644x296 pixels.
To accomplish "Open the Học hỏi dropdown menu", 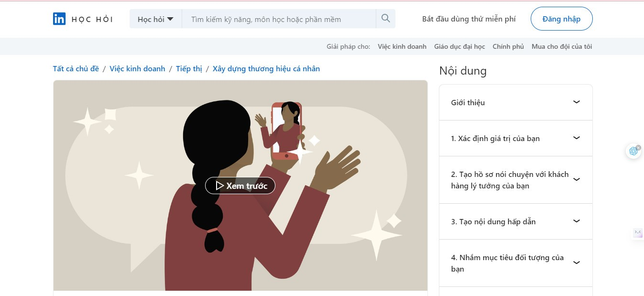I will pyautogui.click(x=155, y=19).
